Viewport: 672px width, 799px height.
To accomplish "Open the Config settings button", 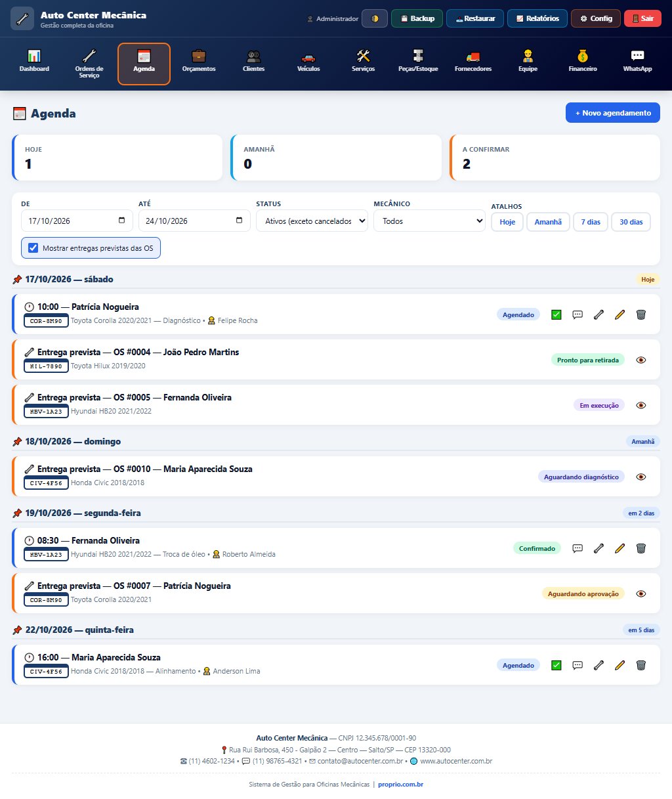I will tap(596, 18).
